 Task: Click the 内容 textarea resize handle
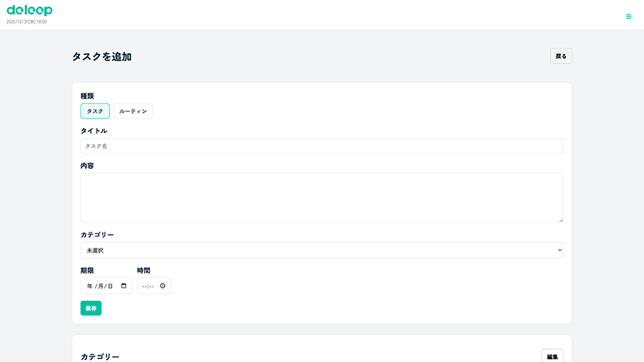pyautogui.click(x=560, y=220)
